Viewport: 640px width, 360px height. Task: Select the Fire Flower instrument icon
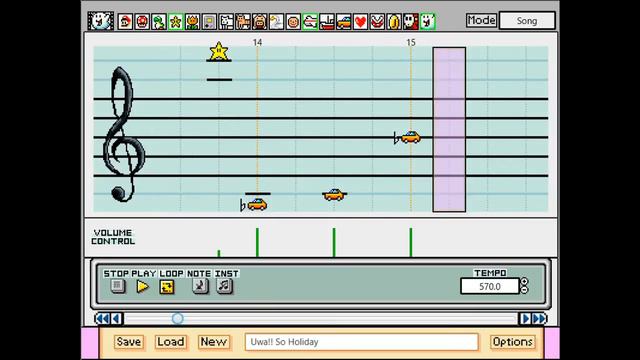193,22
